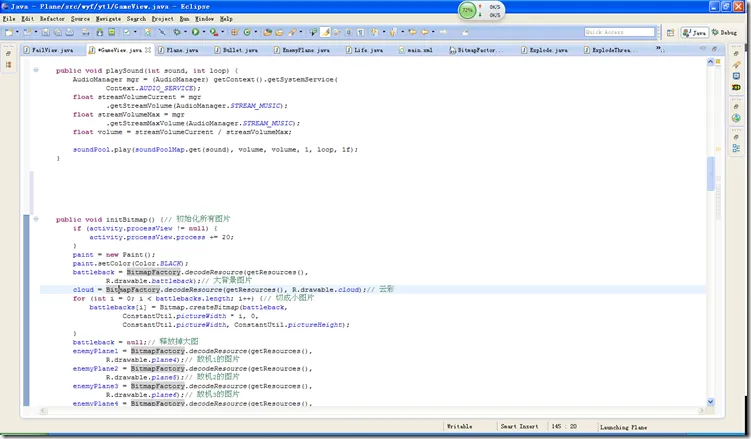Click the restore icon atop right sidebar
Image resolution: width=751 pixels, height=439 pixels.
(736, 53)
